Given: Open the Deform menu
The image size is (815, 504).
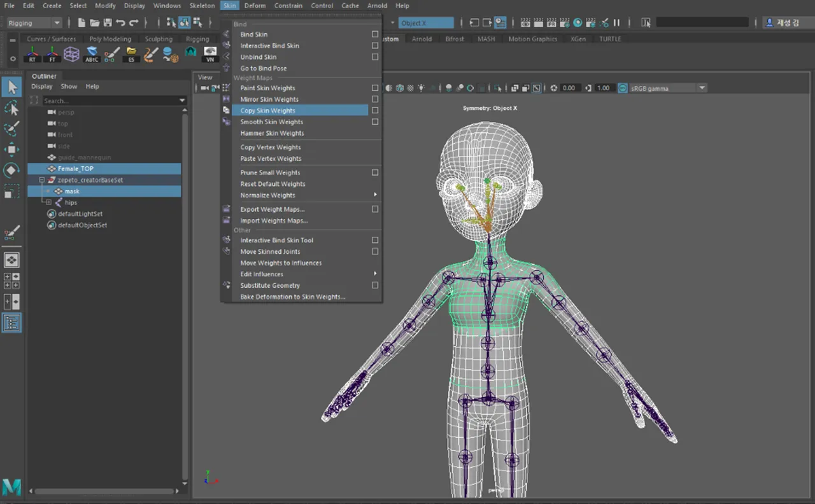Looking at the screenshot, I should click(x=255, y=5).
